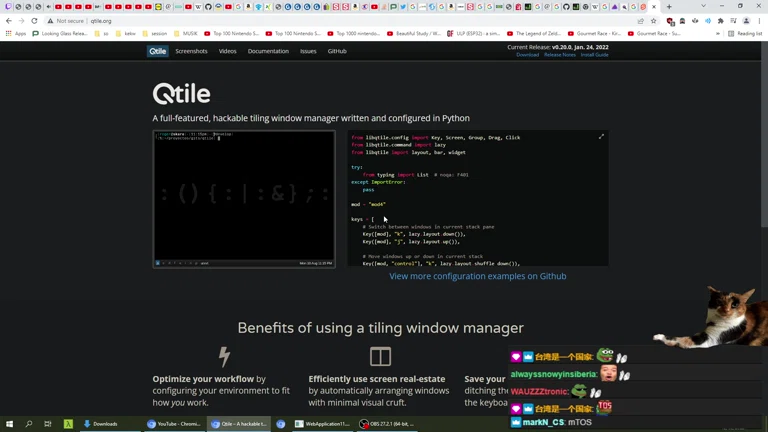
Task: Open a new tab with the plus button
Action: point(669,6)
